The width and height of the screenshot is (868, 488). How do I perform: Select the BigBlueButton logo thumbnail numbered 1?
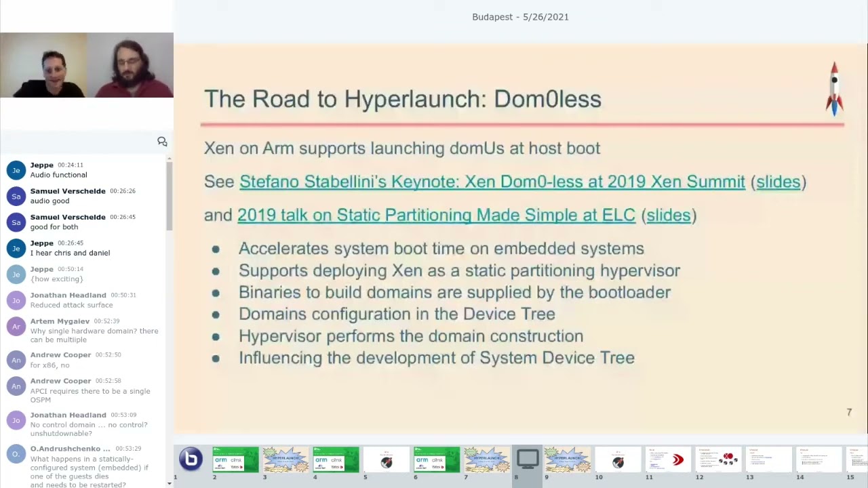[191, 460]
